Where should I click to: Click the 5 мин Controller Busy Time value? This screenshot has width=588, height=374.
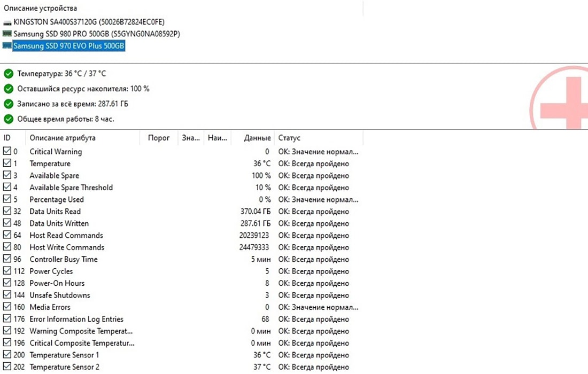[x=261, y=259]
